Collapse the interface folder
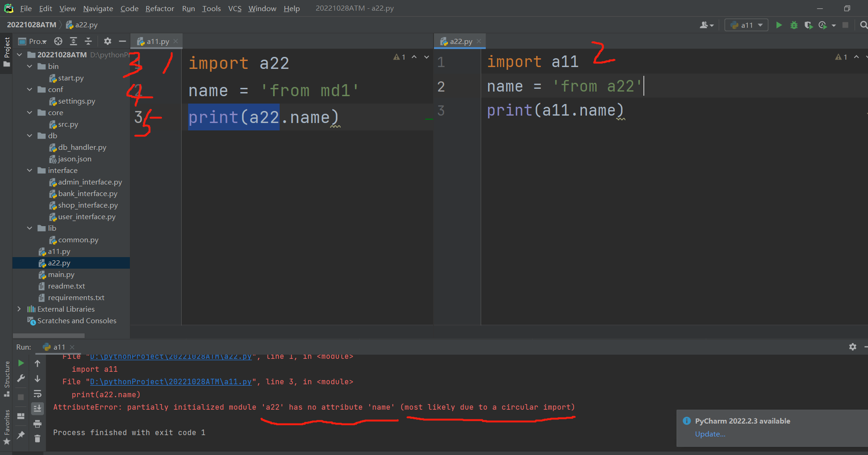This screenshot has height=455, width=868. [x=30, y=170]
